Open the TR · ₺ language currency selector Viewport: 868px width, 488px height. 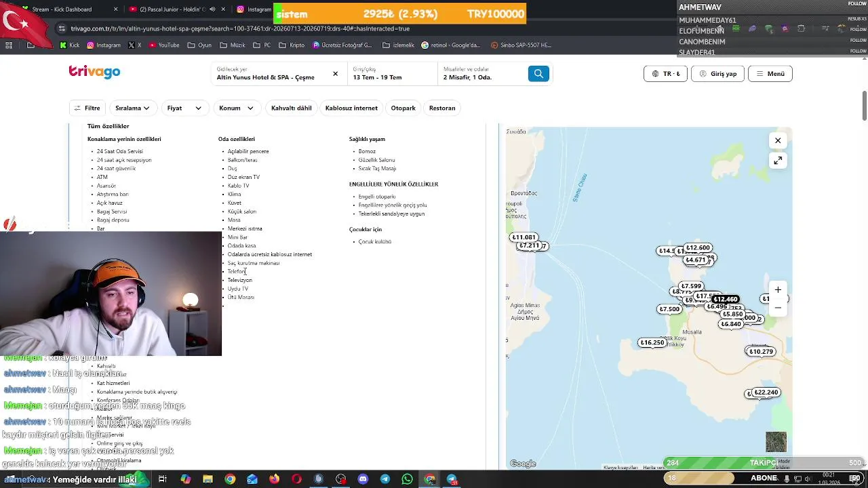(x=665, y=74)
